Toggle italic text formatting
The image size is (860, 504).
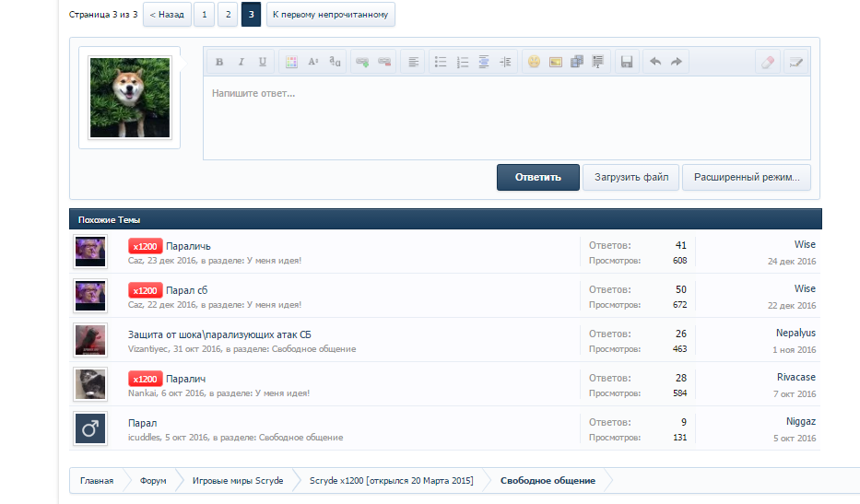click(x=241, y=62)
